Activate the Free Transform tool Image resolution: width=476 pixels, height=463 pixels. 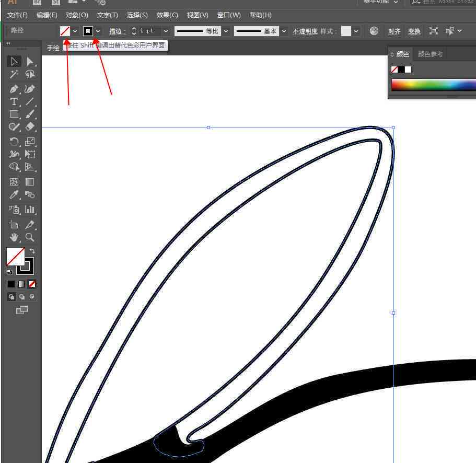[30, 154]
